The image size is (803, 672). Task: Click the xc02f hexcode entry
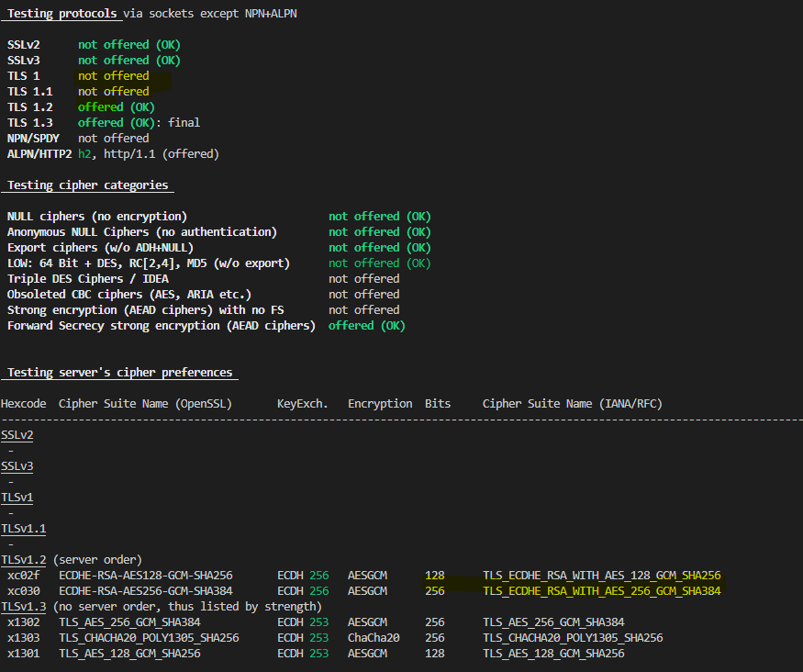[x=23, y=575]
